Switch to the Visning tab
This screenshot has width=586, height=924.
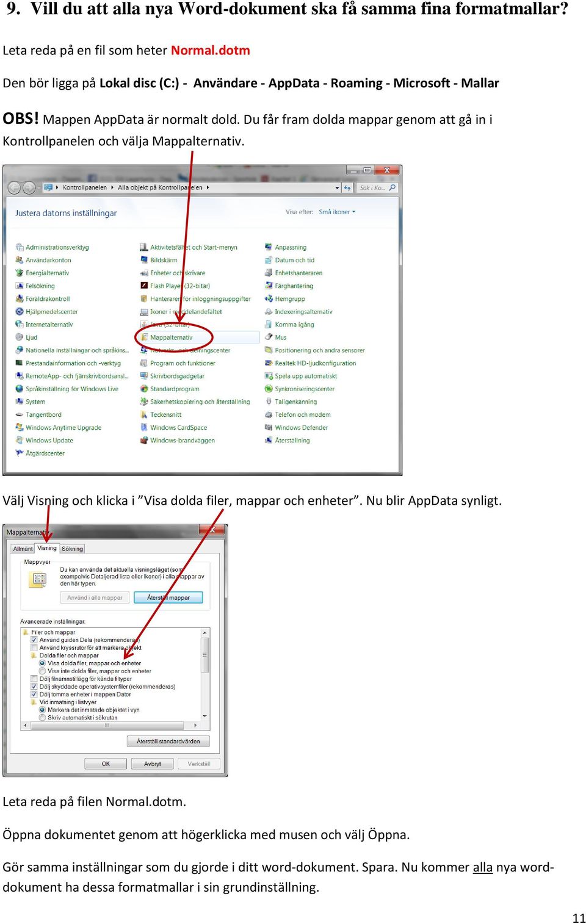(x=47, y=548)
